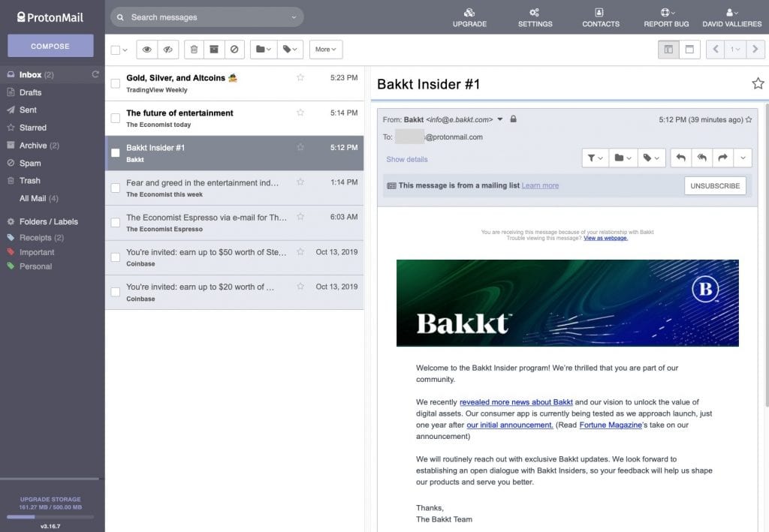Reply all to the Bakkt message
The image size is (769, 532).
[702, 158]
